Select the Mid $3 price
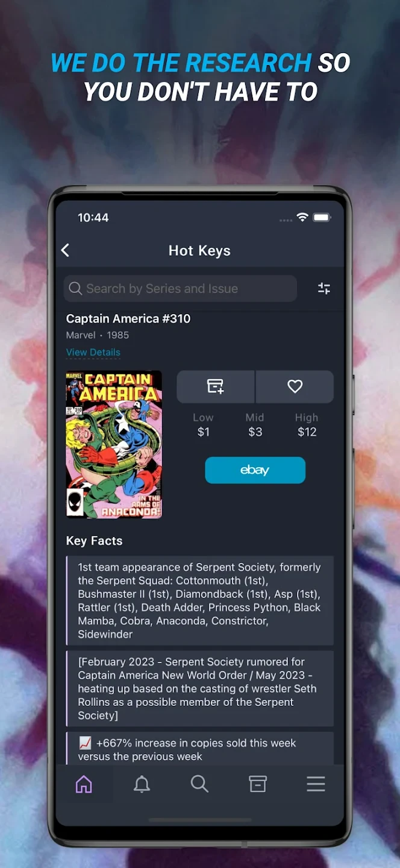Viewport: 400px width, 868px height. [255, 425]
